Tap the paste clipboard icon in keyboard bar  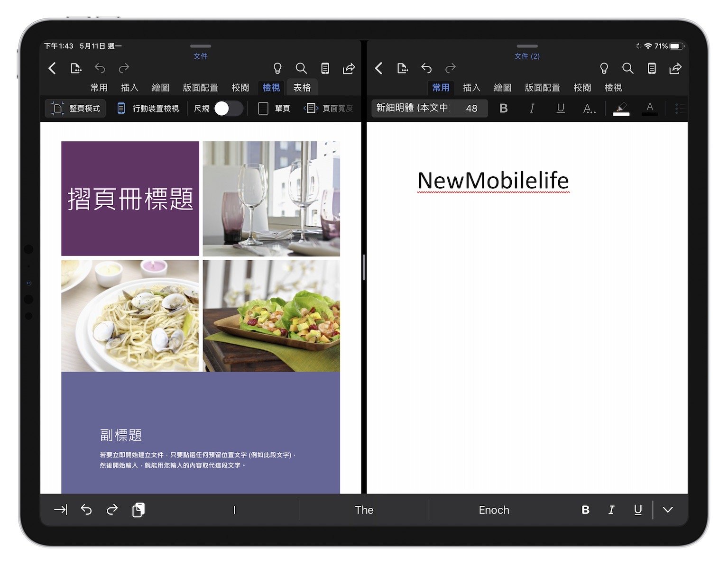tap(138, 510)
